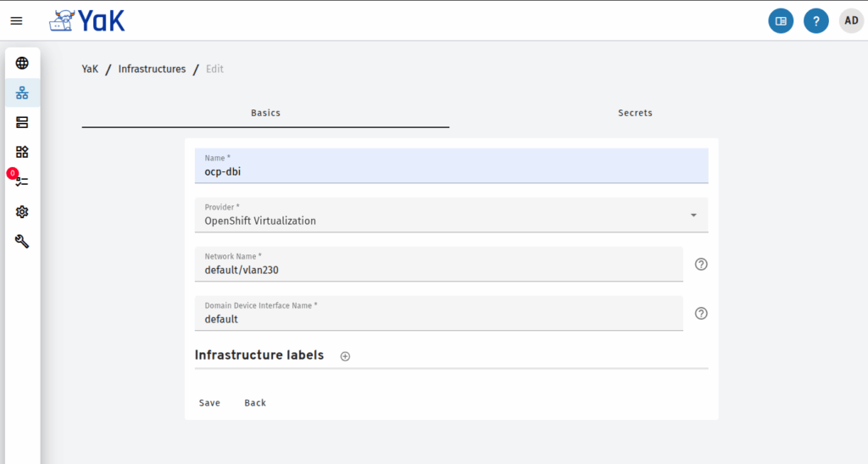
Task: Add an infrastructure label with plus icon
Action: pyautogui.click(x=345, y=356)
